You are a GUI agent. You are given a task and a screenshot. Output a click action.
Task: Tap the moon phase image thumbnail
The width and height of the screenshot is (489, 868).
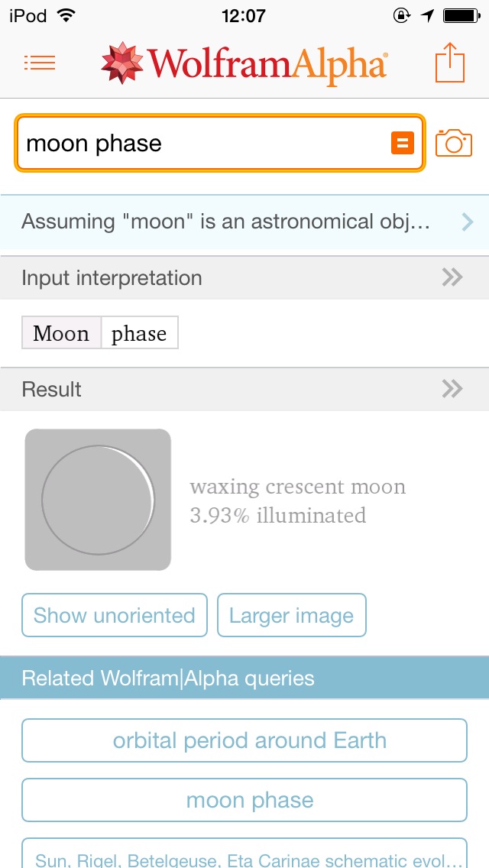pyautogui.click(x=98, y=500)
